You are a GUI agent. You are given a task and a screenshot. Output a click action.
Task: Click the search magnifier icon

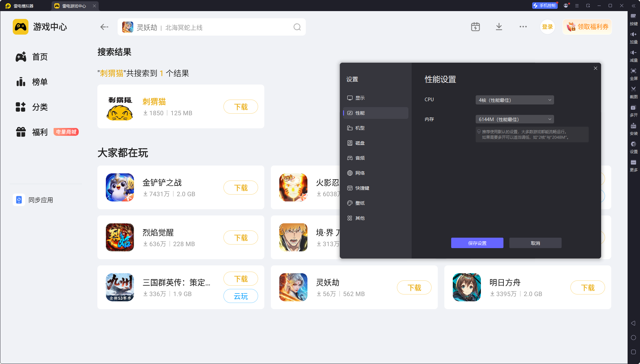point(297,27)
